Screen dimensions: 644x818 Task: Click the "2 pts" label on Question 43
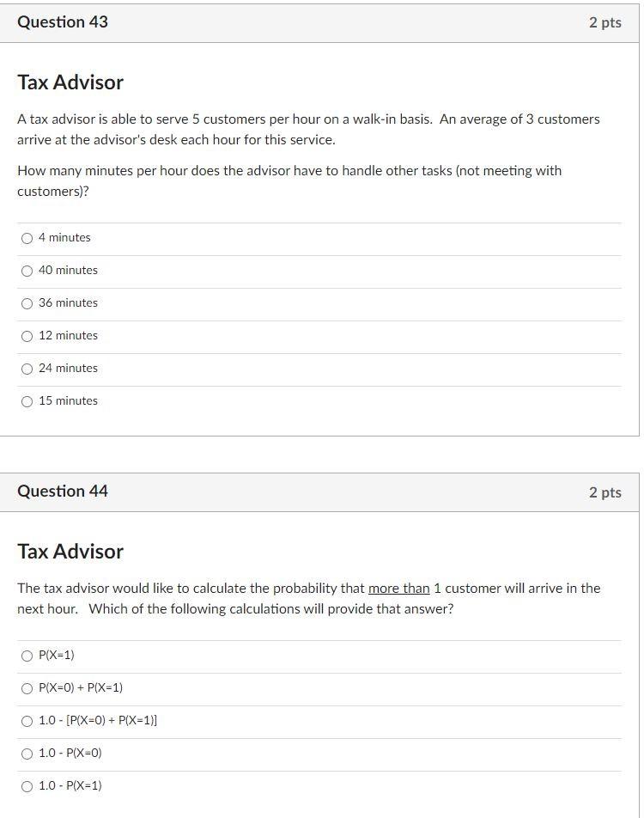[606, 22]
